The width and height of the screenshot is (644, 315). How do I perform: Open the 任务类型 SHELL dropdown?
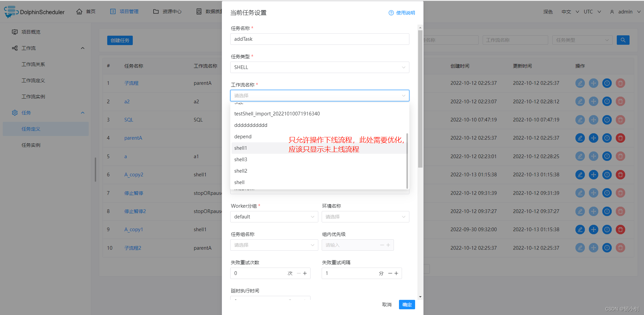click(320, 67)
